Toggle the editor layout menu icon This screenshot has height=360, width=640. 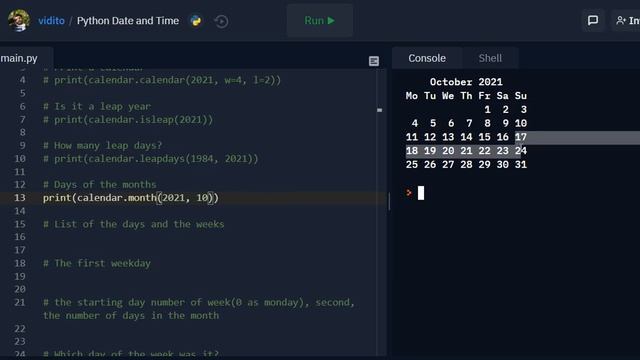tap(373, 61)
